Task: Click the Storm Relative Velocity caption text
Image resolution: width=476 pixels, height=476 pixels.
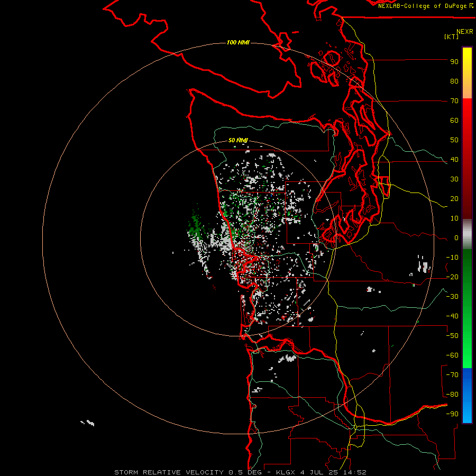Action: click(240, 472)
